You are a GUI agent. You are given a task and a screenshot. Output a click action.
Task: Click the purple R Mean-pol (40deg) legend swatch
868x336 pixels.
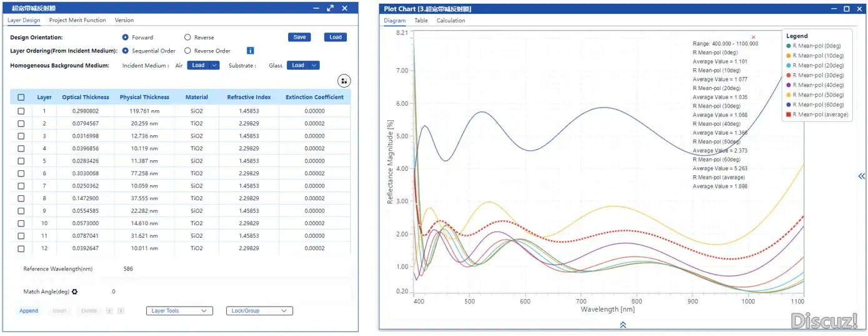789,85
